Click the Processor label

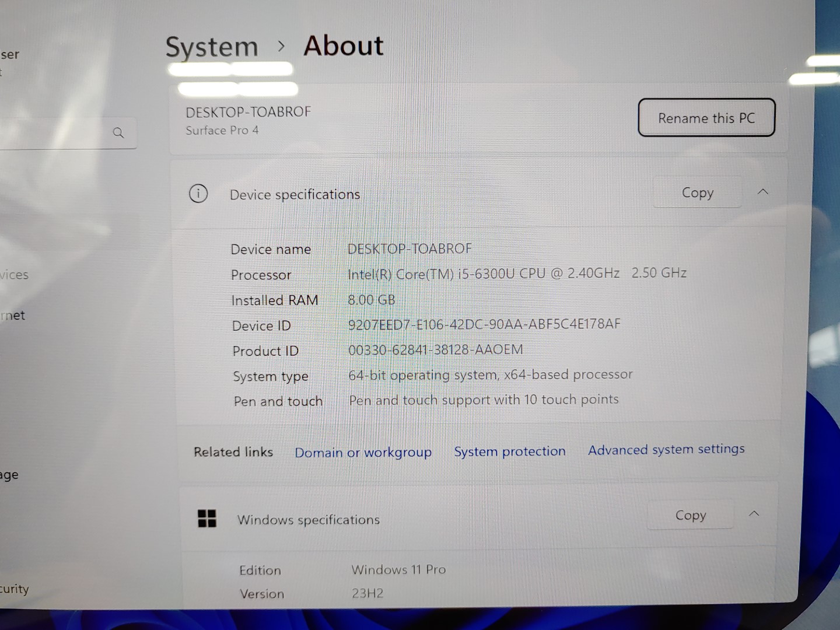[x=261, y=275]
